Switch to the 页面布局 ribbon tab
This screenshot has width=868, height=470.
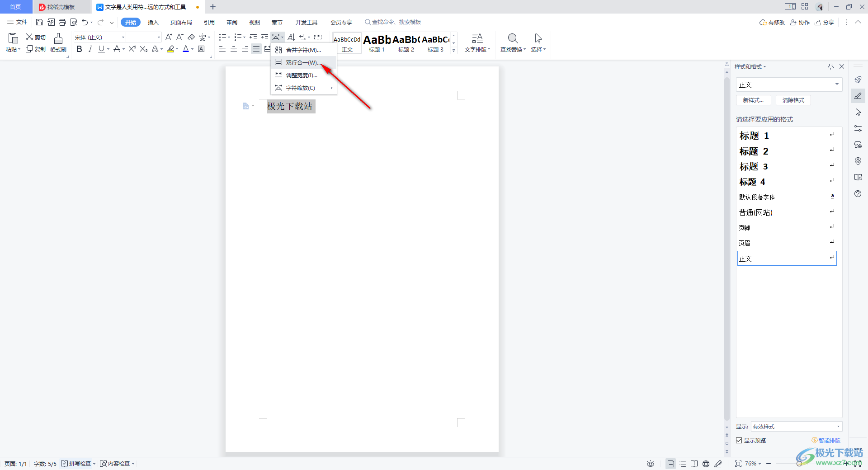181,22
